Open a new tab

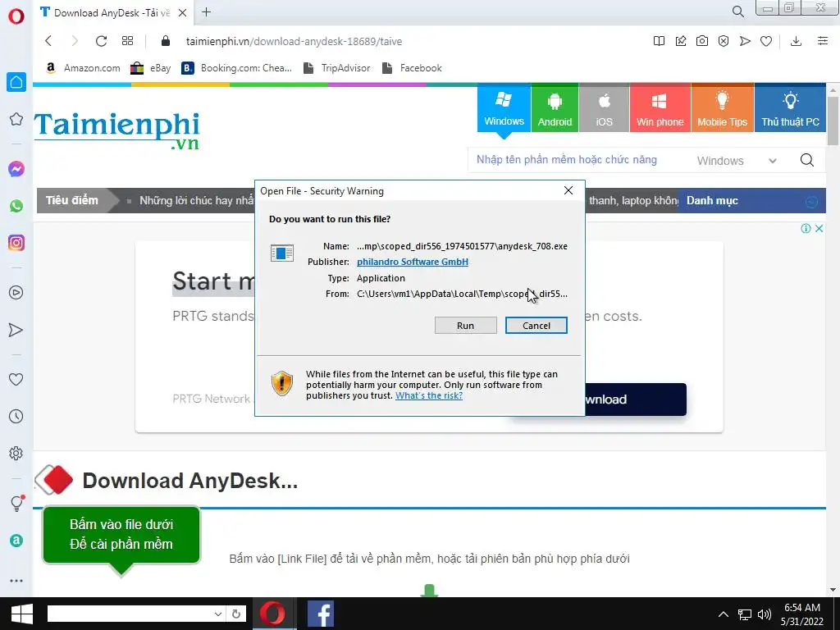(206, 11)
